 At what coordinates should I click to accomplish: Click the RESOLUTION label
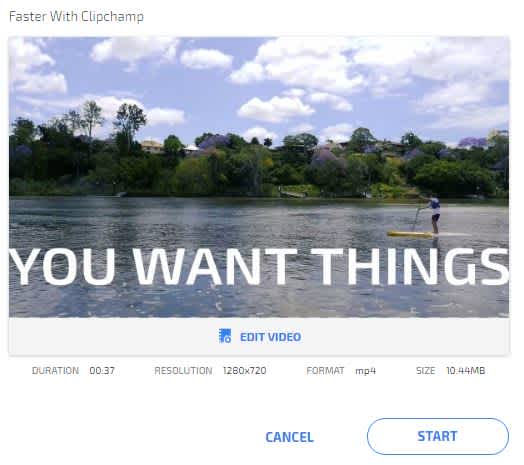(x=183, y=370)
